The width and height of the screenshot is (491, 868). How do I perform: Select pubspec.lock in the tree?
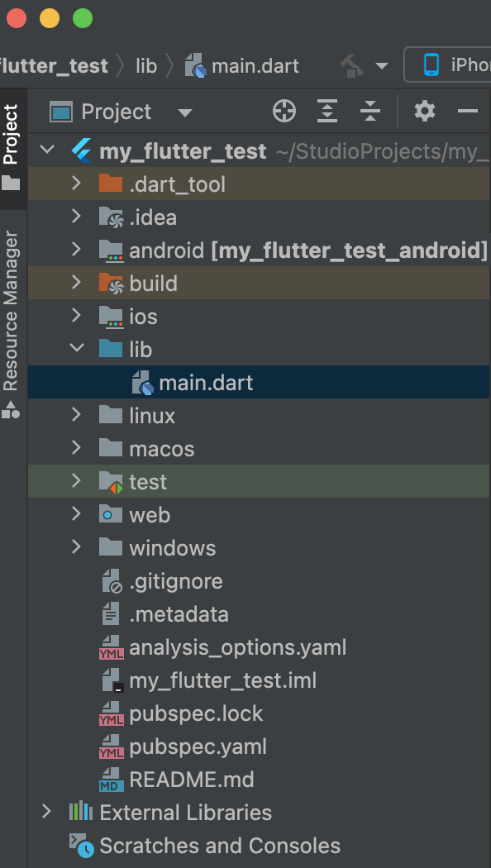point(196,713)
